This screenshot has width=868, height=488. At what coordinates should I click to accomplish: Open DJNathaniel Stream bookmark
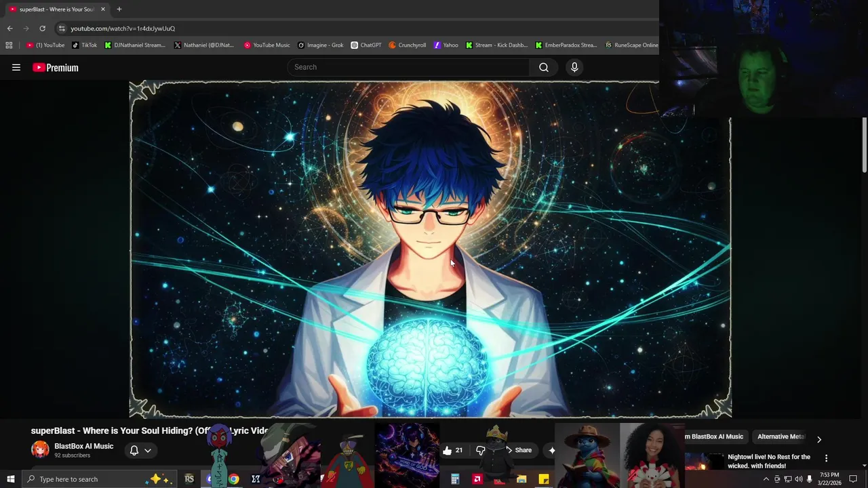coord(135,45)
